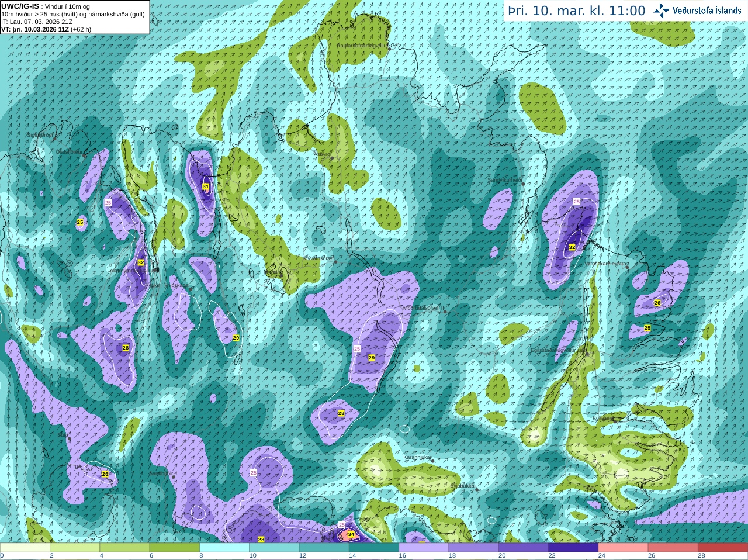
Task: Pick the 8–10 m/s light cyan legend swatch
Action: (x=224, y=548)
